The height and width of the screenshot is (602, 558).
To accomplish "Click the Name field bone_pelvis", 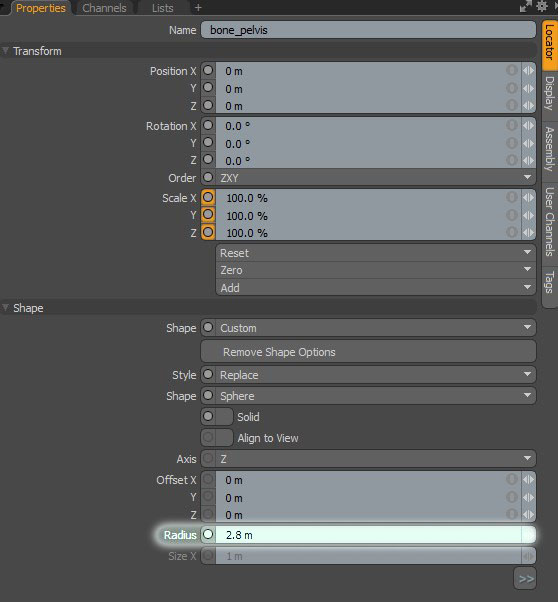I will 368,30.
